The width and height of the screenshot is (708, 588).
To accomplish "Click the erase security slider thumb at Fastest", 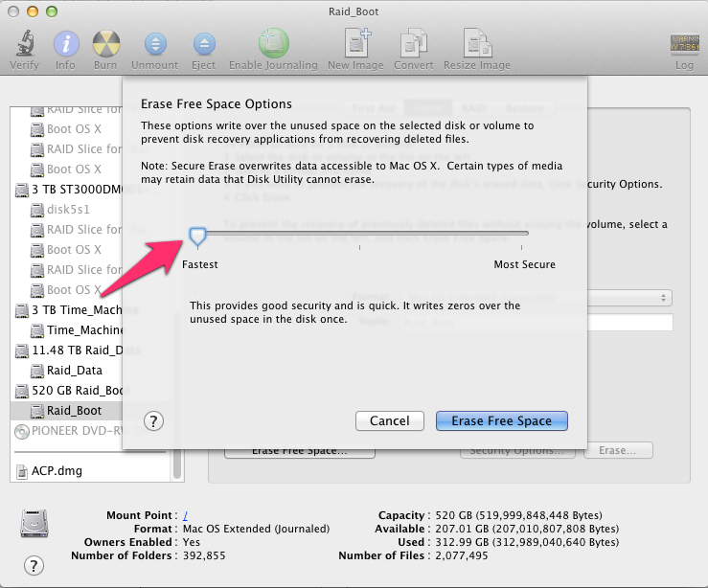I will click(x=197, y=237).
